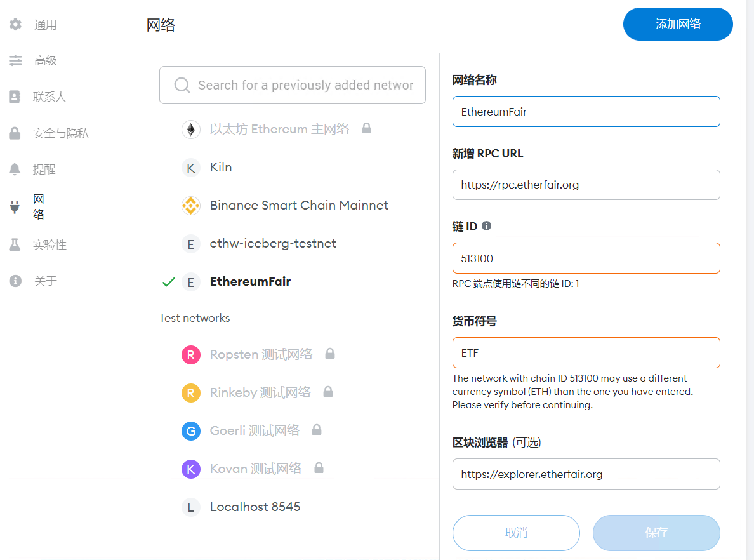Click the About info icon
The width and height of the screenshot is (754, 560).
pos(15,281)
